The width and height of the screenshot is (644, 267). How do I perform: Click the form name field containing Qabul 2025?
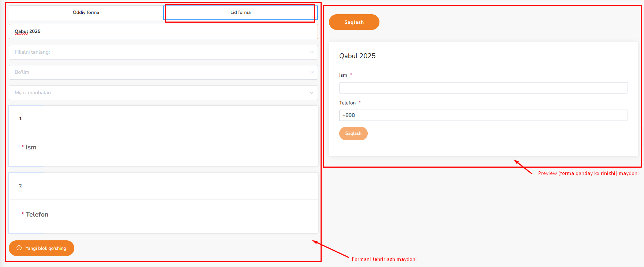(163, 31)
